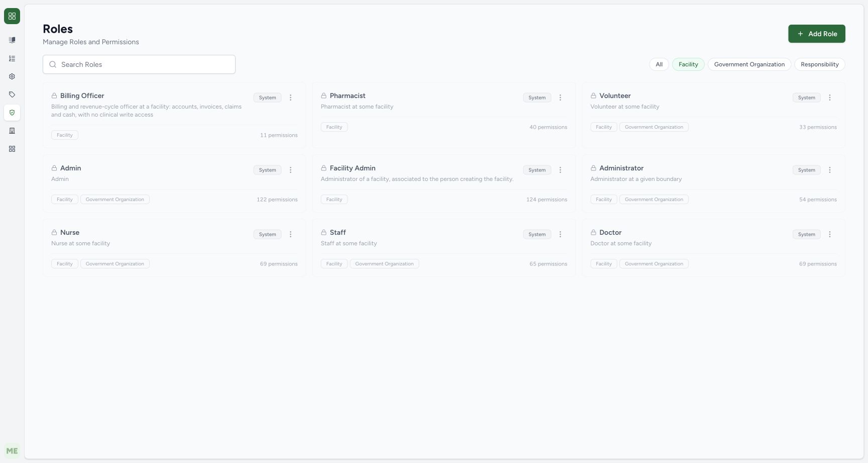
Task: Open Nurse three-dot menu
Action: 290,234
